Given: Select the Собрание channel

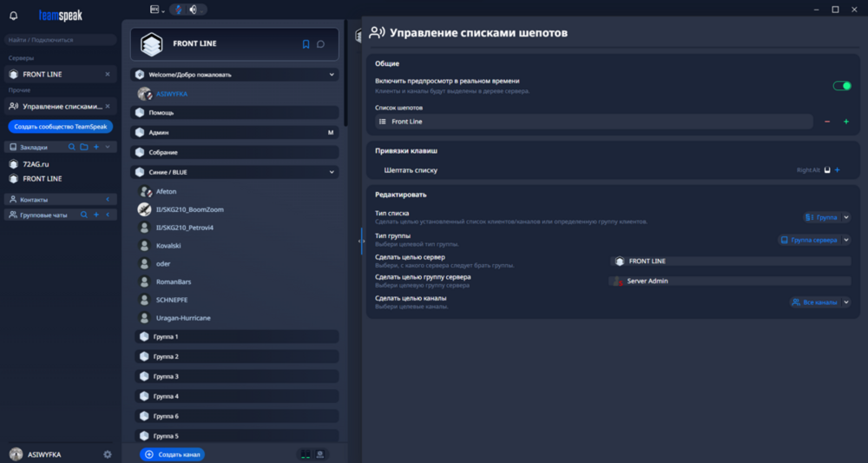Looking at the screenshot, I should click(x=234, y=152).
